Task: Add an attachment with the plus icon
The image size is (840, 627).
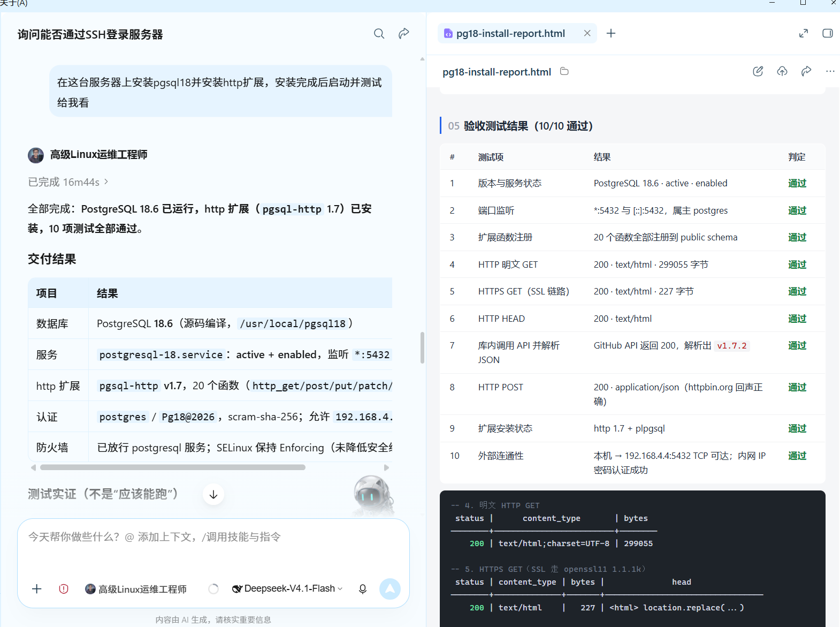Action: [x=37, y=589]
